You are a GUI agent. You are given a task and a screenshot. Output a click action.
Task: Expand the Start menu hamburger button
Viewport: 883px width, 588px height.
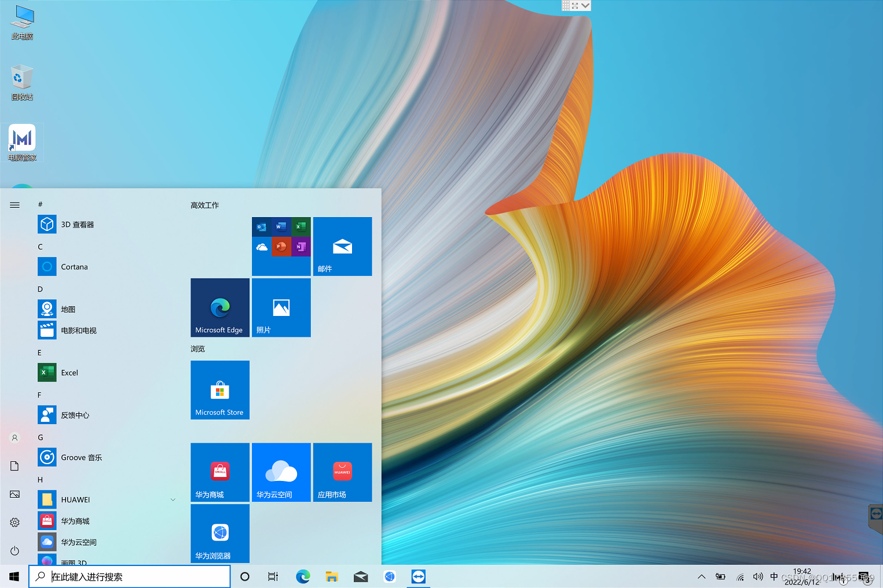click(15, 205)
